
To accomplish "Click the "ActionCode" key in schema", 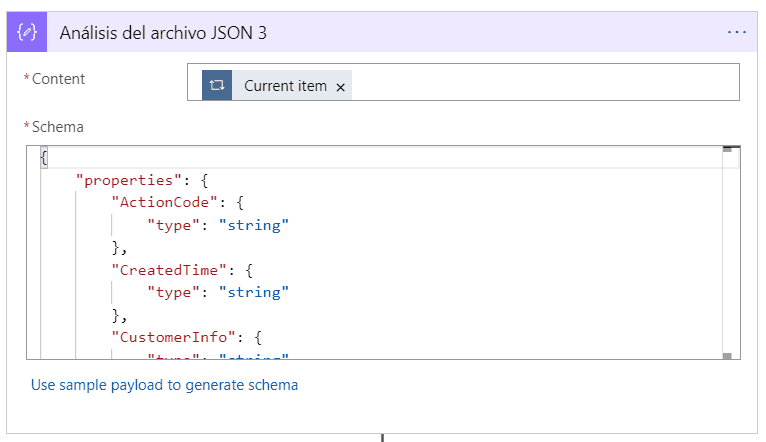I will (x=165, y=202).
